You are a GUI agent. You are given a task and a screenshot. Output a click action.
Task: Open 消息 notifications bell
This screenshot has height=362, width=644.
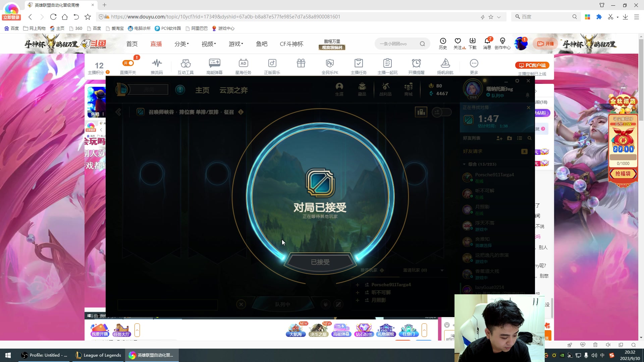pyautogui.click(x=487, y=44)
